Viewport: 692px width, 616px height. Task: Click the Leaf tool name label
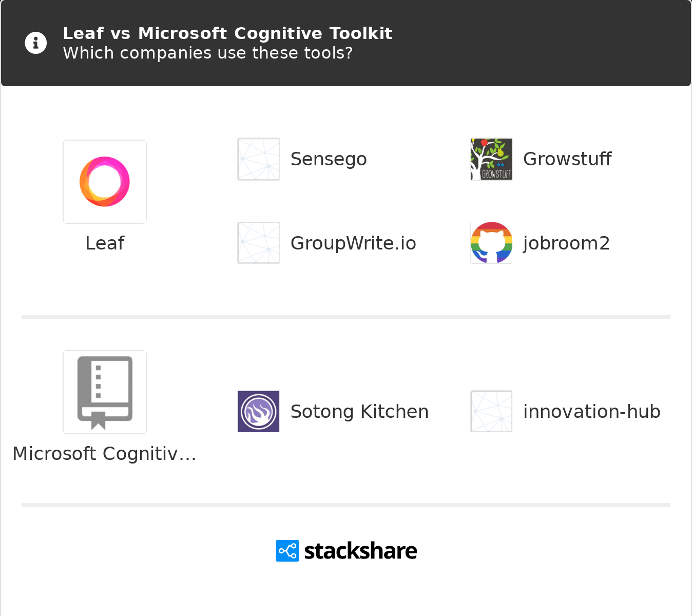pyautogui.click(x=105, y=243)
